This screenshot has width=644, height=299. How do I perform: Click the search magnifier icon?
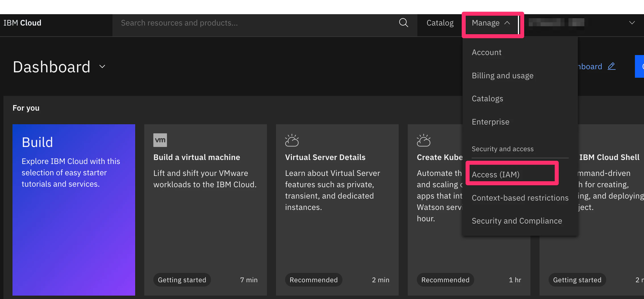(x=403, y=23)
